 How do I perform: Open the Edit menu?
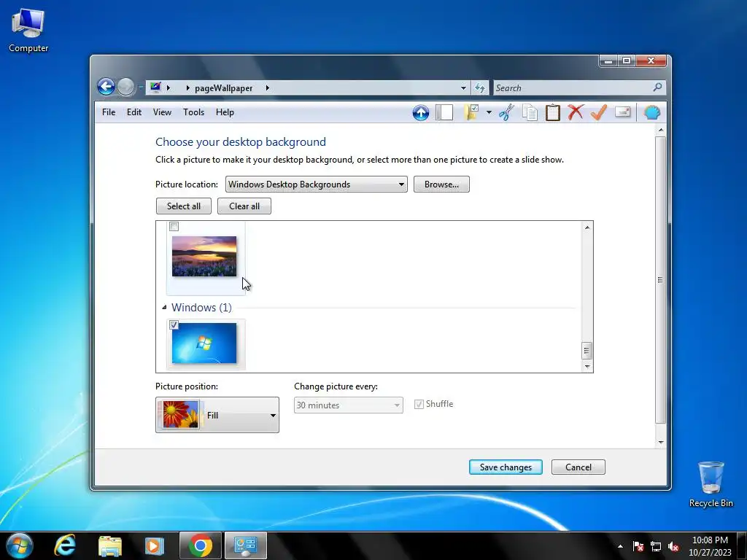[134, 112]
